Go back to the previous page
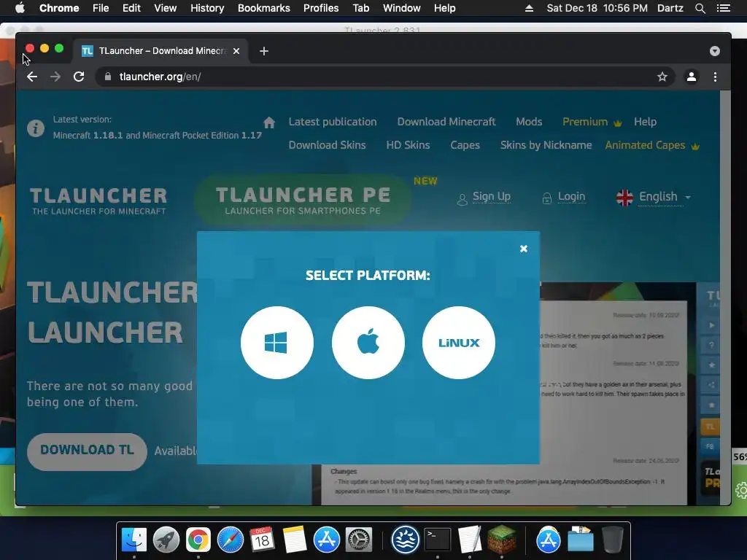The image size is (747, 560). point(32,77)
